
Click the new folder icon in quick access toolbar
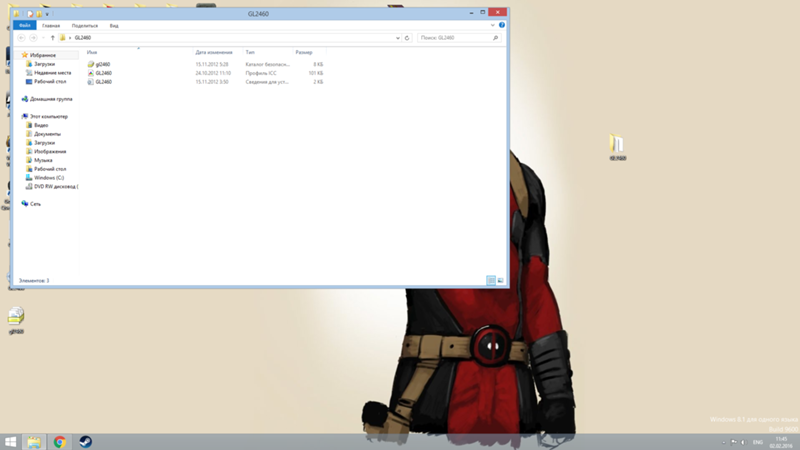[x=39, y=14]
